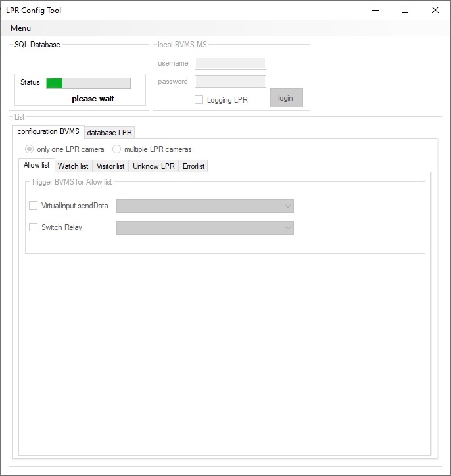
Task: Check the VirtualInput sendData checkbox
Action: pyautogui.click(x=34, y=206)
